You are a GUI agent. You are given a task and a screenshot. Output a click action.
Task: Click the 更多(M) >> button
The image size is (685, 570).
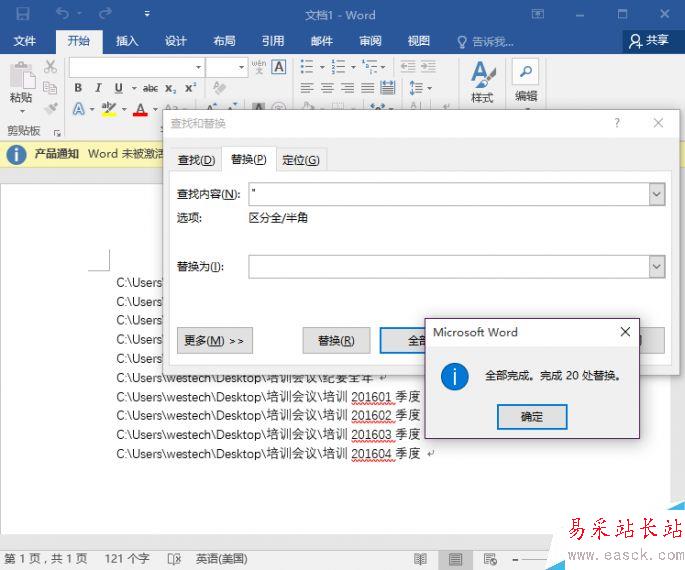click(214, 340)
